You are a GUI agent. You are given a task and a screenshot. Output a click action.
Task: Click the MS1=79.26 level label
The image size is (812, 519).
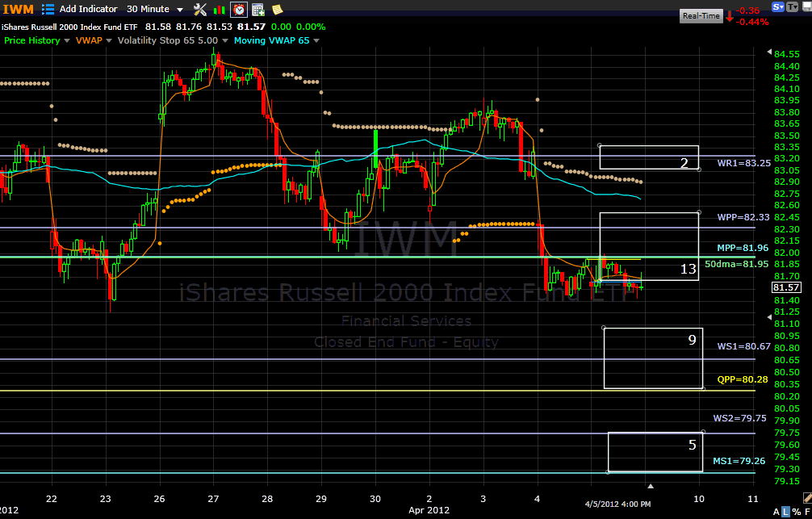click(x=739, y=460)
